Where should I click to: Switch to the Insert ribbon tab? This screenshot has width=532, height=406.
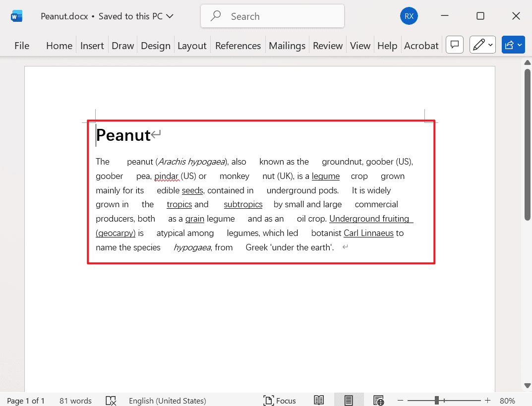[92, 46]
